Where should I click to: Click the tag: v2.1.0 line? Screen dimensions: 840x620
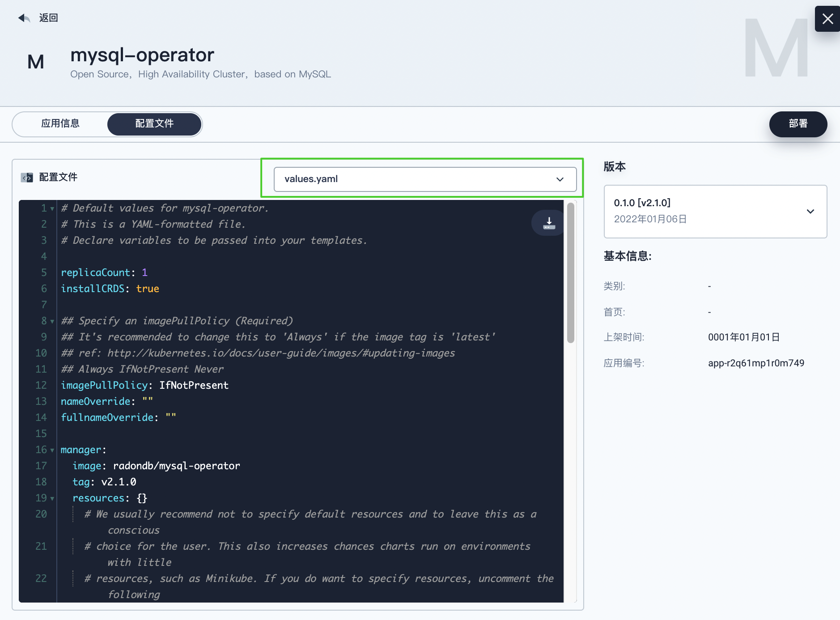tap(104, 482)
